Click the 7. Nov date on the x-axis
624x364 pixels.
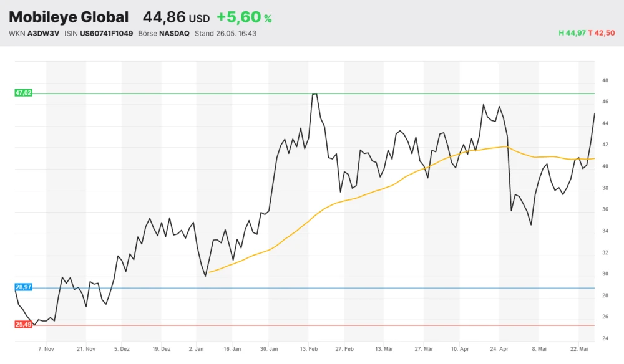click(47, 349)
